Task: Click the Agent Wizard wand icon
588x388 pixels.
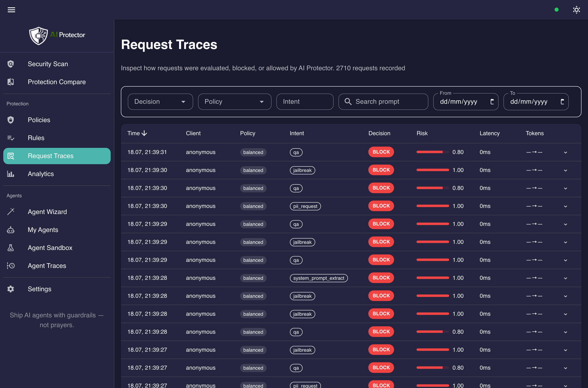Action: [11, 212]
